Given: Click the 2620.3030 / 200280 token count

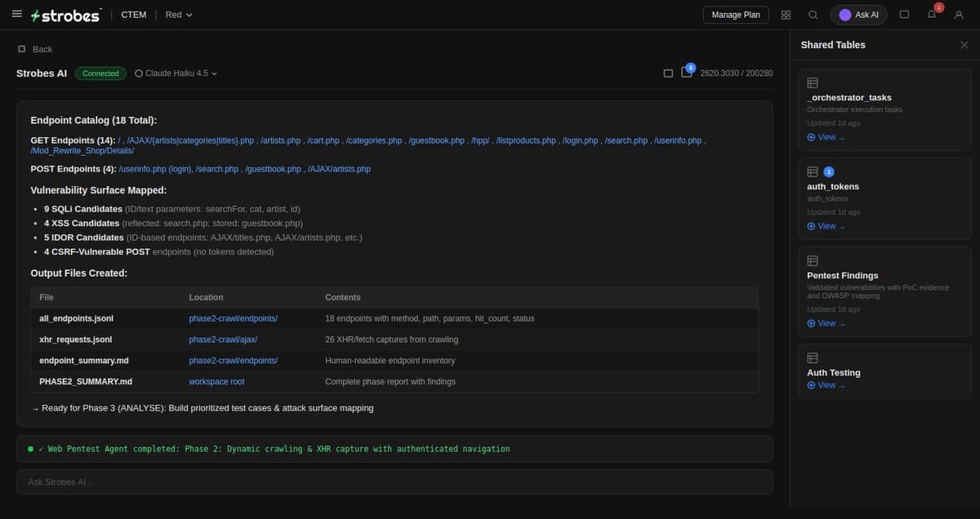Looking at the screenshot, I should pos(737,73).
